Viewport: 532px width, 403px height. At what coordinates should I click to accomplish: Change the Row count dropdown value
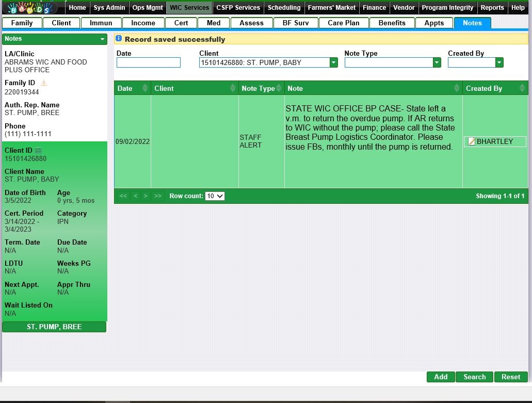click(x=215, y=196)
